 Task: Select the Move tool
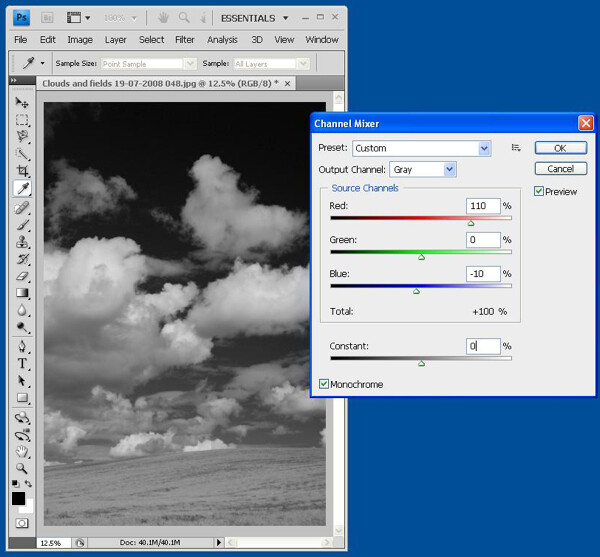(22, 103)
